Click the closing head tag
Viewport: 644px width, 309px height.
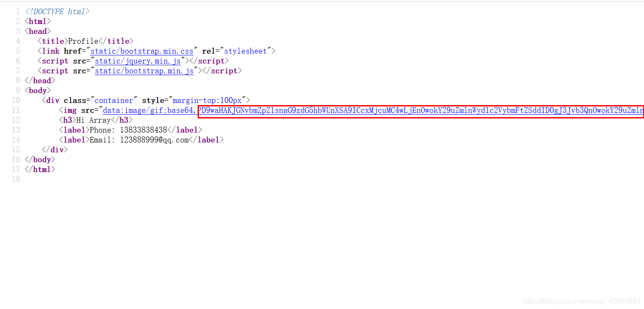click(40, 81)
